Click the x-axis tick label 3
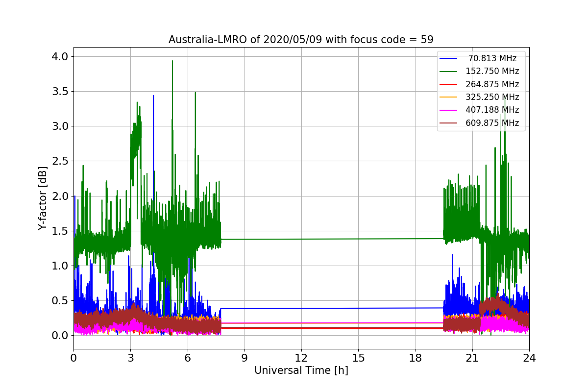Viewport: 588px width, 392px height. 130,358
